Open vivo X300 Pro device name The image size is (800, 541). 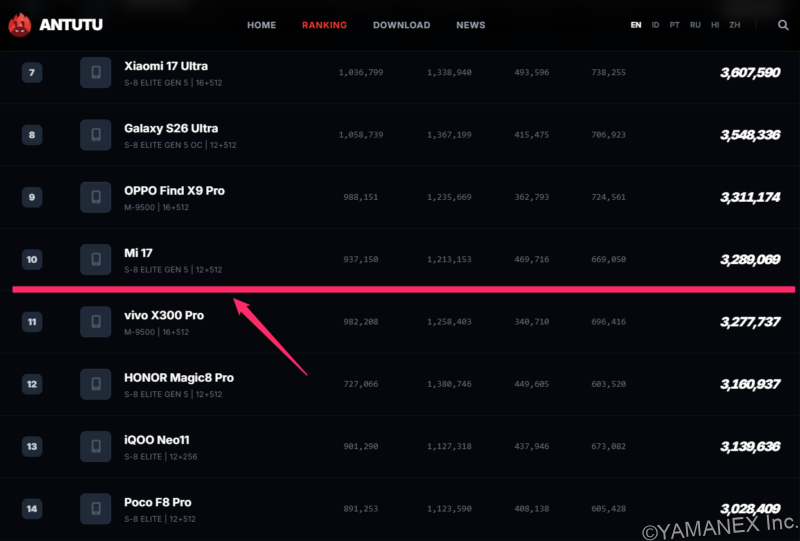(164, 315)
